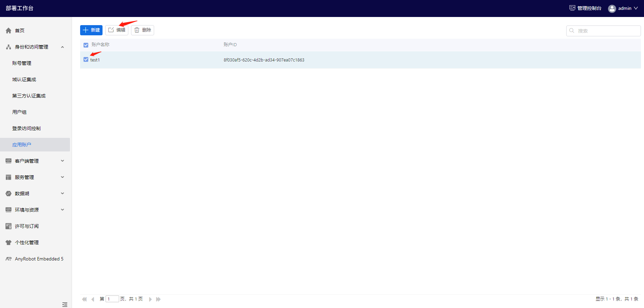This screenshot has width=644, height=308.
Task: Click the 部署工作台 title
Action: click(x=19, y=8)
